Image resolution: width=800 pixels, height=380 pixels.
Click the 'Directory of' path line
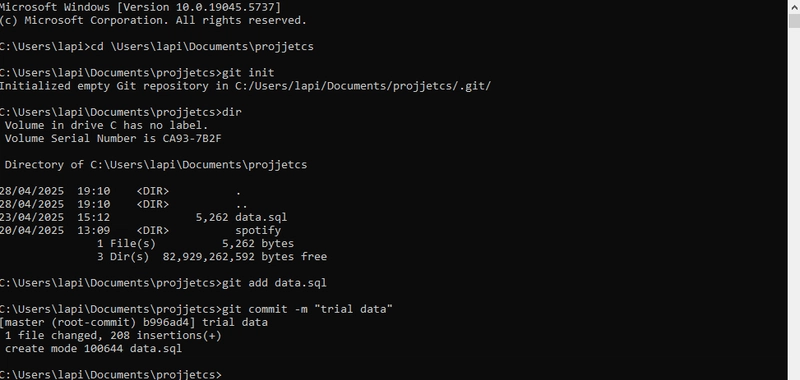tap(156, 165)
